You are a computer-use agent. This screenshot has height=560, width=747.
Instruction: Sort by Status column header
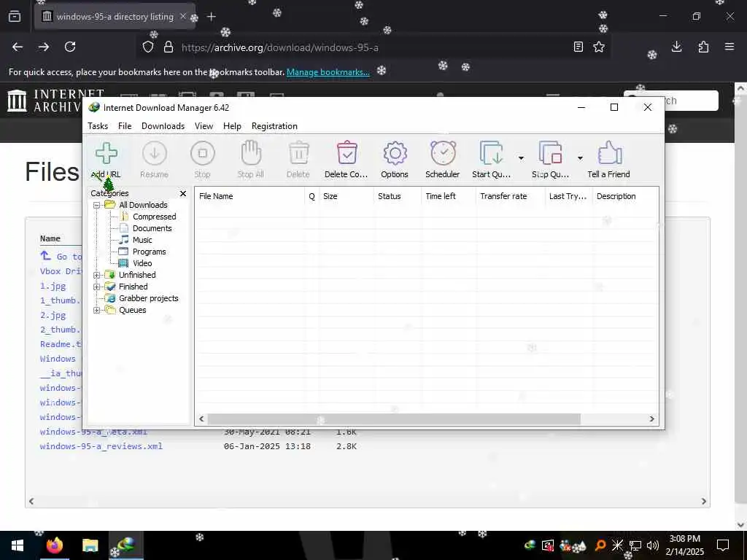[398, 196]
